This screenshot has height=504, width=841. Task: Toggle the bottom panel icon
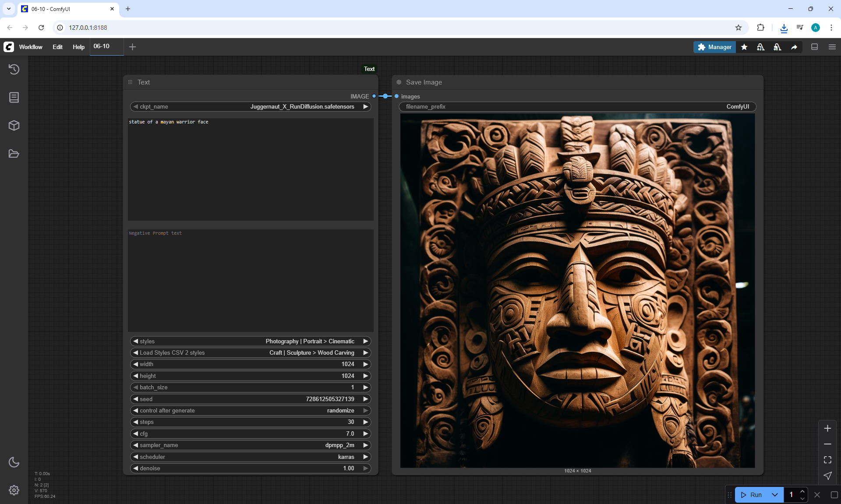pyautogui.click(x=815, y=47)
